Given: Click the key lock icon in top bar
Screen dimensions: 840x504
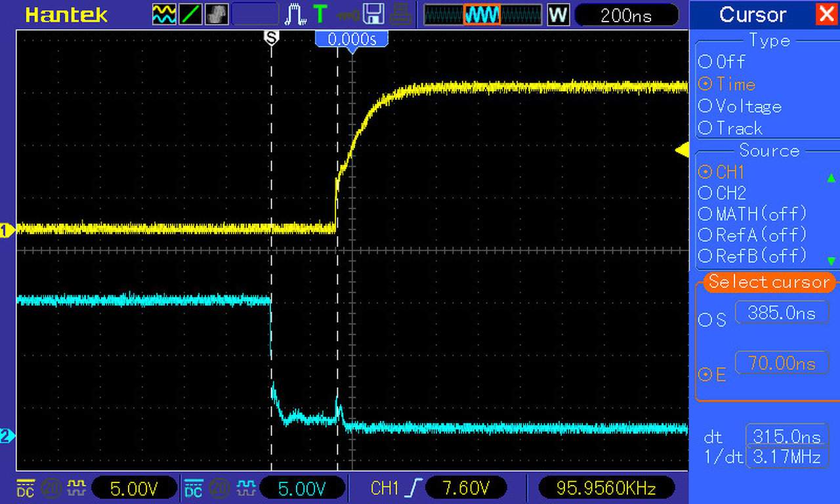Looking at the screenshot, I should [347, 14].
